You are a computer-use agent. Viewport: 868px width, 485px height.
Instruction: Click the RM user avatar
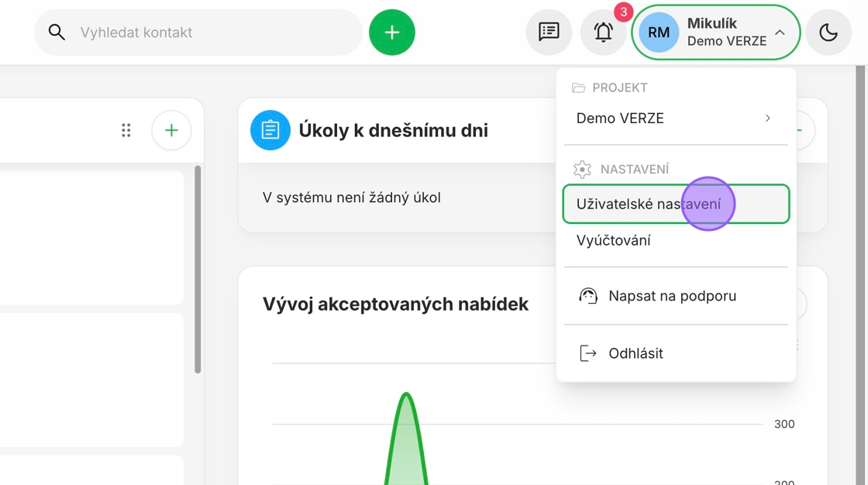659,32
